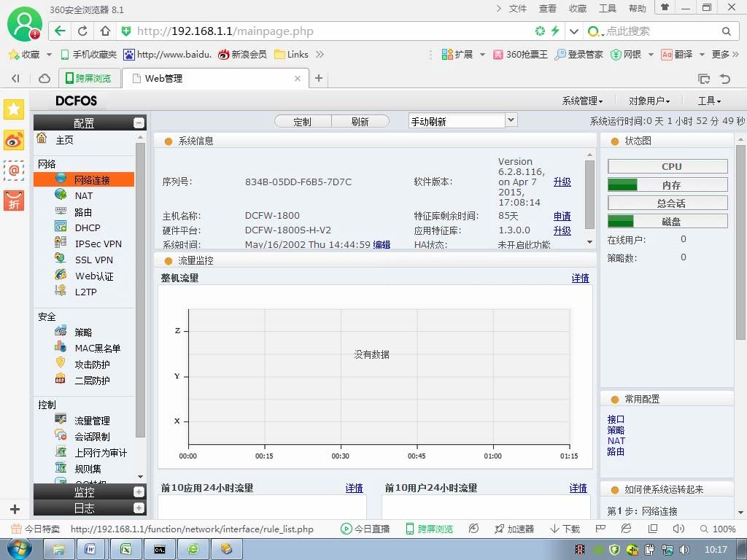Click the NAT globe icon in sidebar
This screenshot has width=747, height=560.
point(61,194)
